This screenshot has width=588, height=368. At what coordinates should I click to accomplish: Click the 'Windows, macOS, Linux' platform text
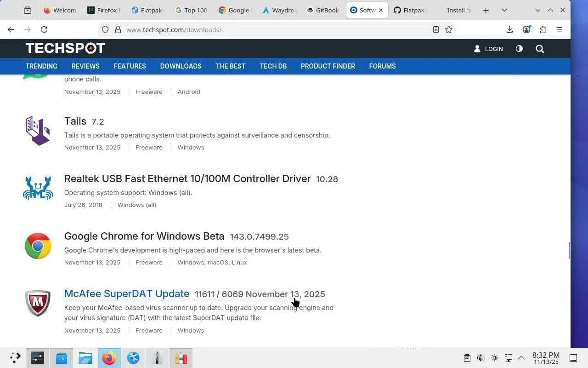pos(212,262)
